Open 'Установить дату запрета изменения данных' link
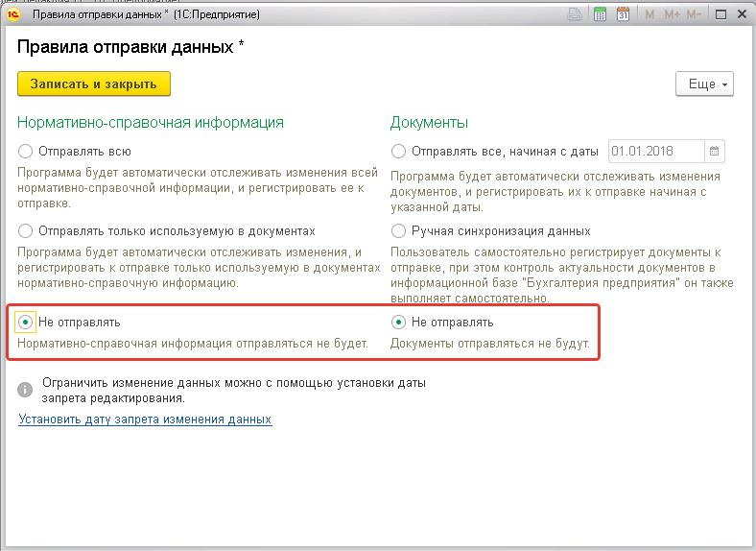This screenshot has height=551, width=756. point(145,419)
